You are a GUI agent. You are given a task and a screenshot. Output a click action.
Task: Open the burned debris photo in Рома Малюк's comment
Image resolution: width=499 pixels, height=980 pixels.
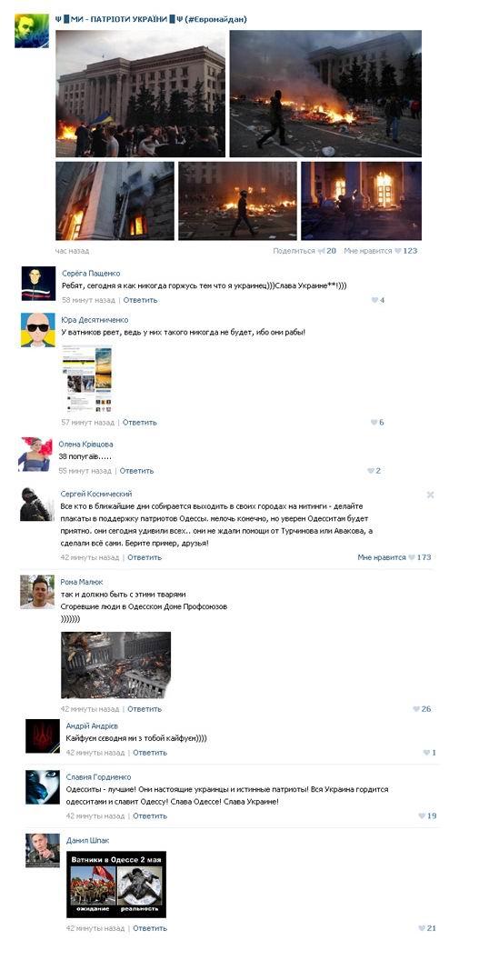(x=115, y=665)
